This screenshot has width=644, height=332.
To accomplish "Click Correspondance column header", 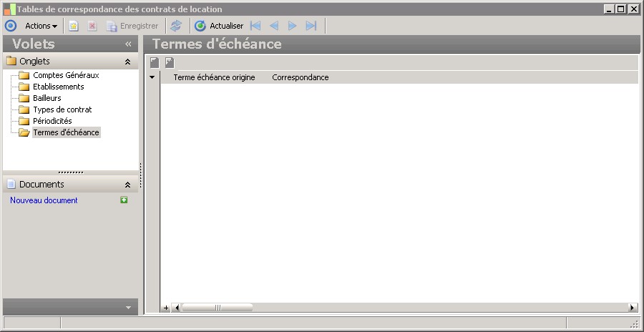I will [x=301, y=77].
